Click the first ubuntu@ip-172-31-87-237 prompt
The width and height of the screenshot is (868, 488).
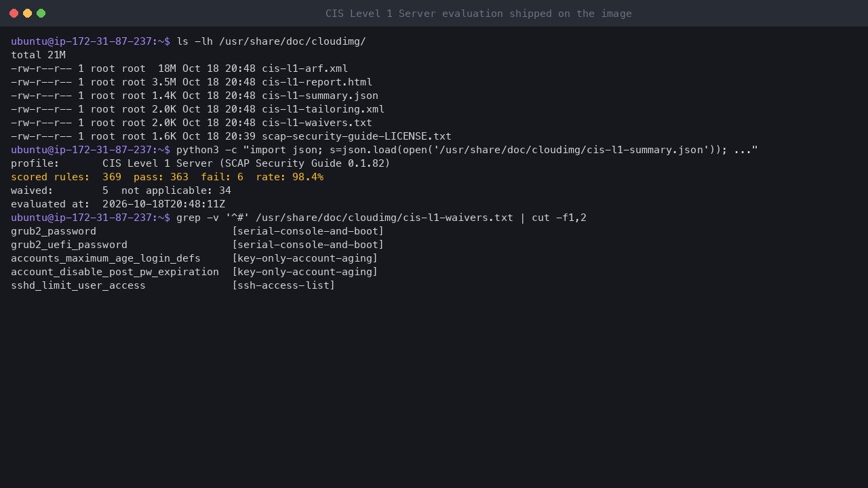click(90, 41)
